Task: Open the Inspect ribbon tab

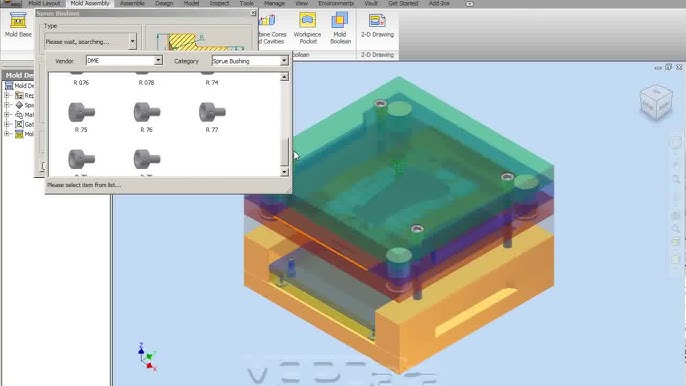Action: pos(219,4)
